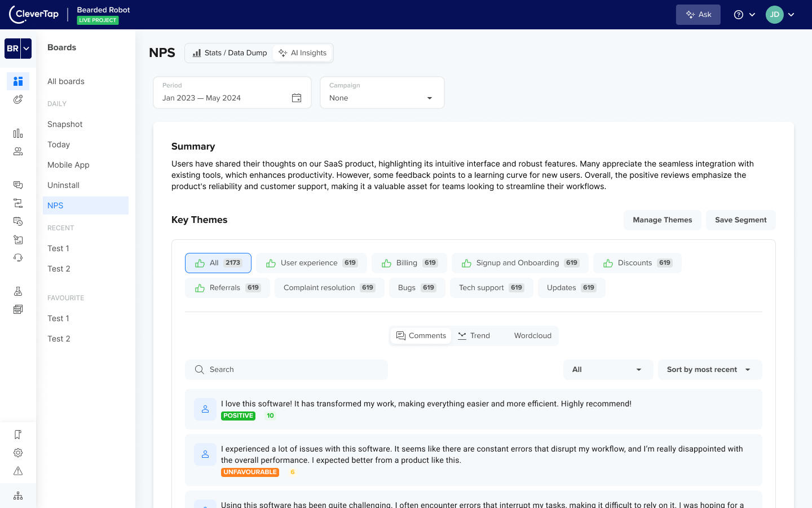Viewport: 812px width, 508px height.
Task: Open the bar chart analytics icon
Action: (18, 133)
